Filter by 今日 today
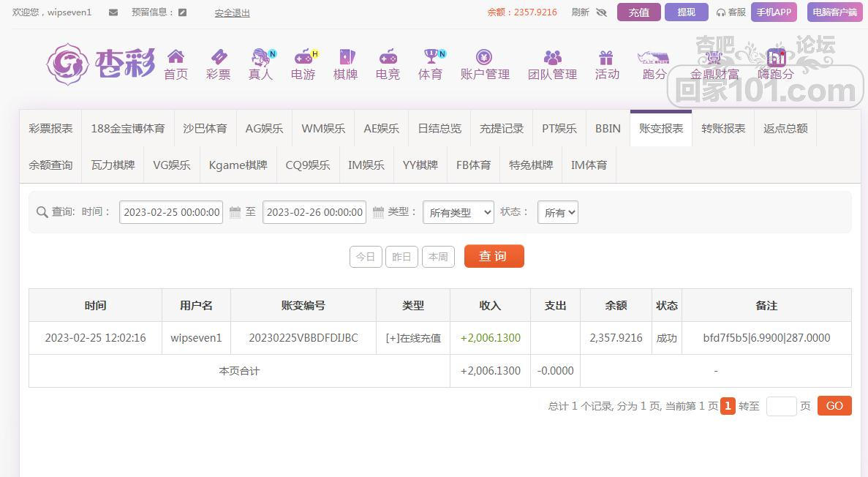This screenshot has height=477, width=868. click(x=366, y=257)
